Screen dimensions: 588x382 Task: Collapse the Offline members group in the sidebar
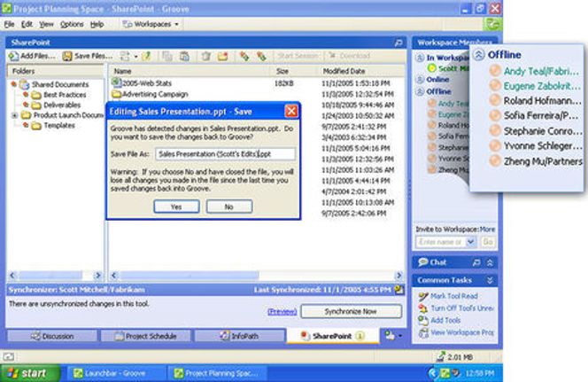(420, 91)
